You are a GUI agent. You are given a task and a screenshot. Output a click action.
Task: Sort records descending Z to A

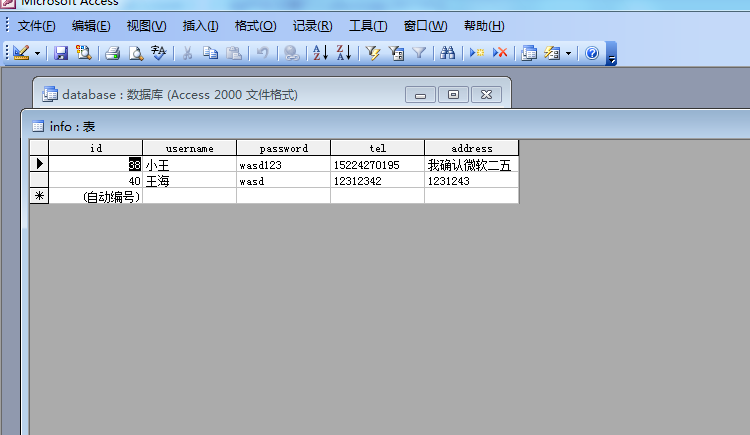(343, 53)
